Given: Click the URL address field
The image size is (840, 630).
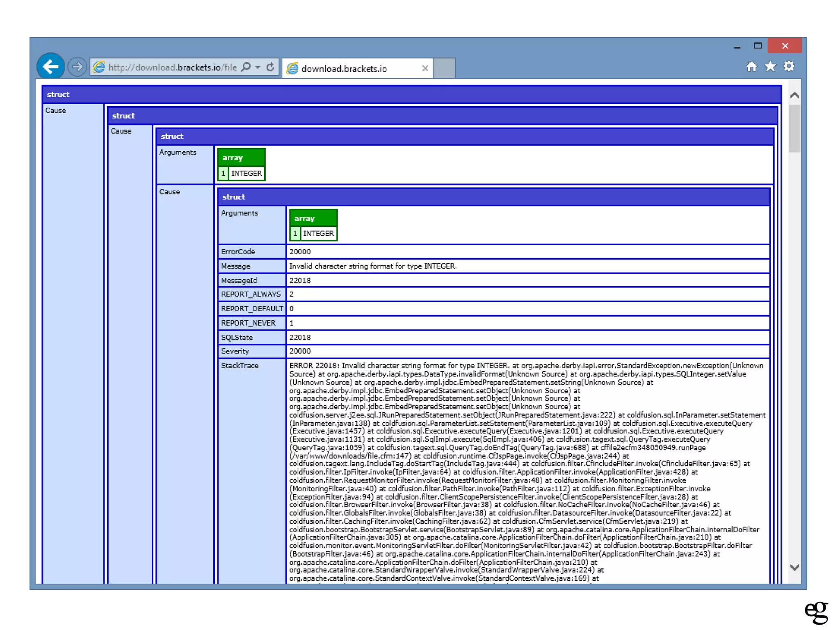Looking at the screenshot, I should click(x=172, y=67).
